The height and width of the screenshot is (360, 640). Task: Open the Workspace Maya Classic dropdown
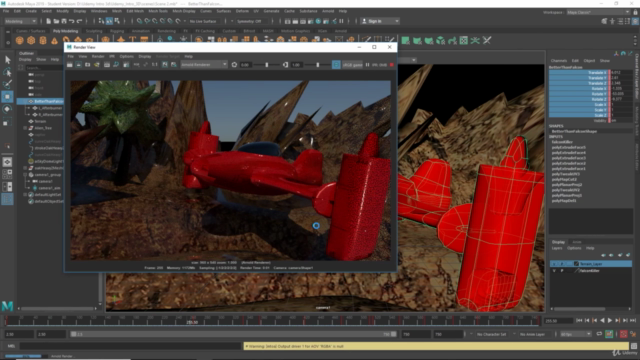[x=598, y=12]
